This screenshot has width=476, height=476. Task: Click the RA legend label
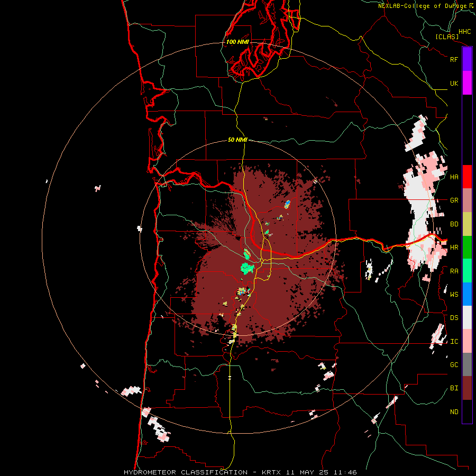point(454,271)
